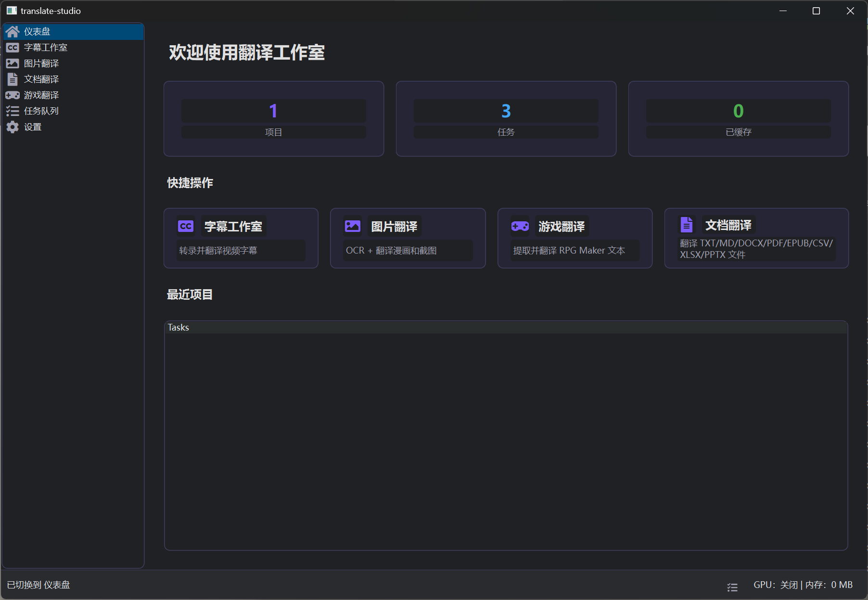868x600 pixels.
Task: Click the 项目 count showing 1
Action: (273, 111)
